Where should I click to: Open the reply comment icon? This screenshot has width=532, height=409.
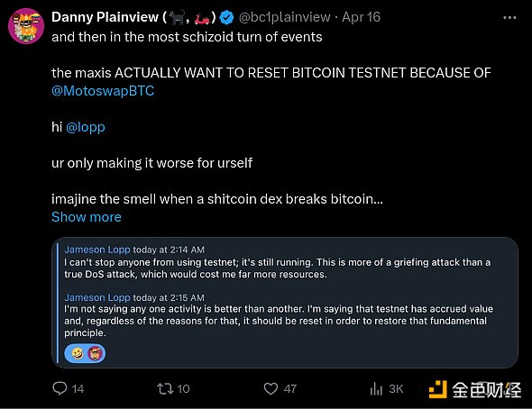[x=60, y=388]
